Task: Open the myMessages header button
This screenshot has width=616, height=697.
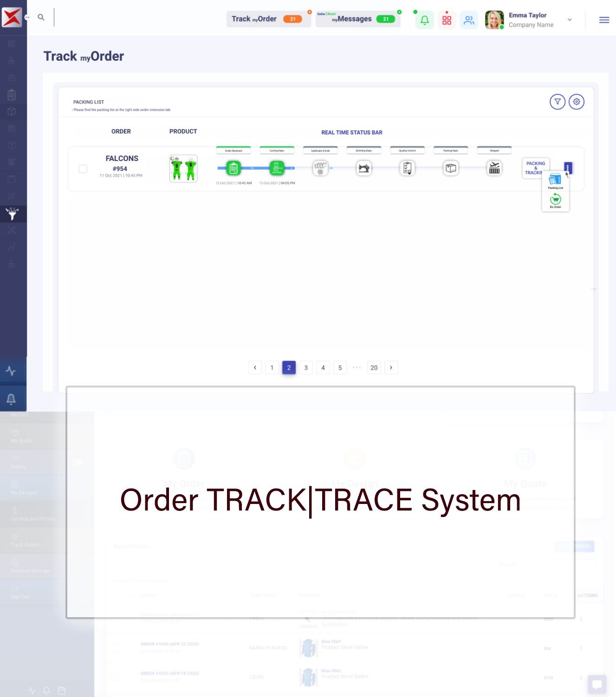Action: pos(357,19)
